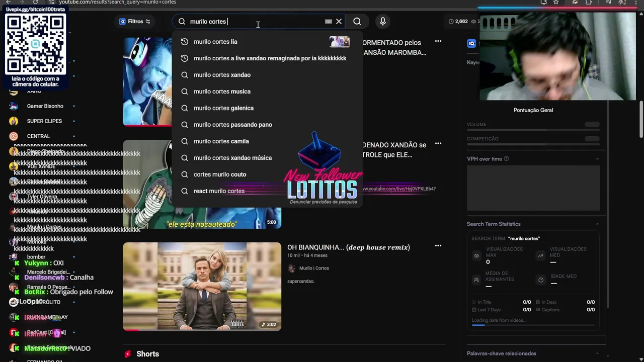This screenshot has height=362, width=644.
Task: Click the SUPER CLIPES channel avatar
Action: tap(14, 121)
